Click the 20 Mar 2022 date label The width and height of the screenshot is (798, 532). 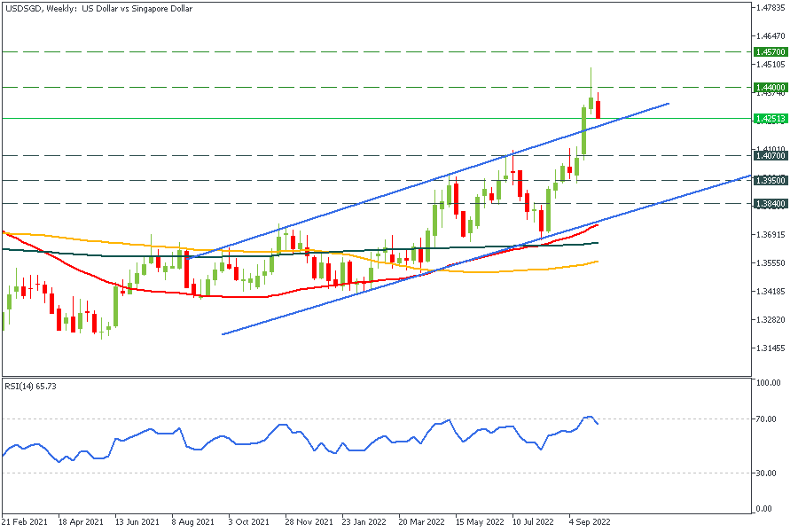point(422,522)
